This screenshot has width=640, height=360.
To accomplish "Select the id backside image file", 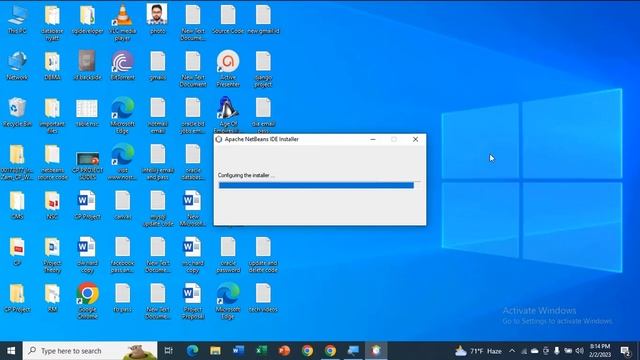I will pyautogui.click(x=87, y=66).
